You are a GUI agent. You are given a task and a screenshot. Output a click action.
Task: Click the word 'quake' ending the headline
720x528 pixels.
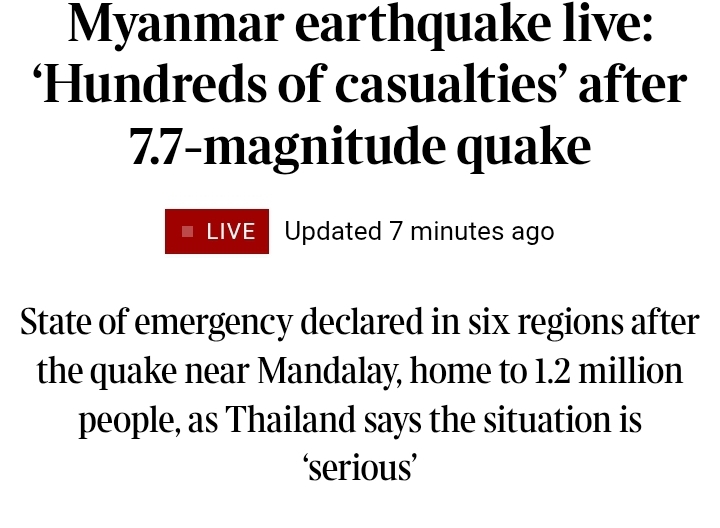523,147
